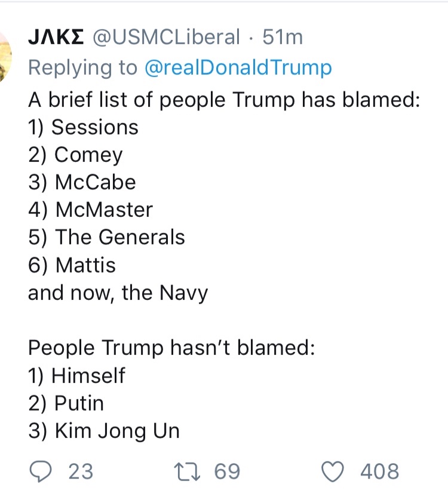448x493 pixels.
Task: Open the tweet via the 51m timestamp
Action: pos(283,38)
